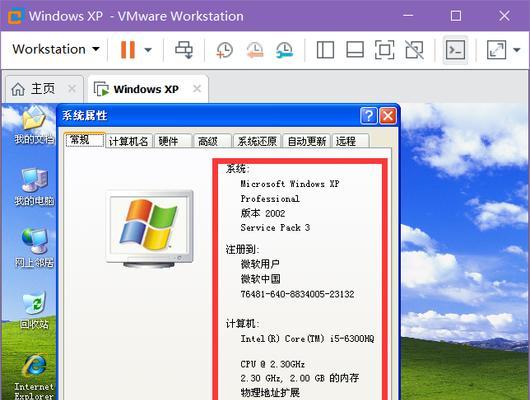Click the text 'CPU @ 2.30GHz'
This screenshot has height=400, width=530.
[272, 364]
